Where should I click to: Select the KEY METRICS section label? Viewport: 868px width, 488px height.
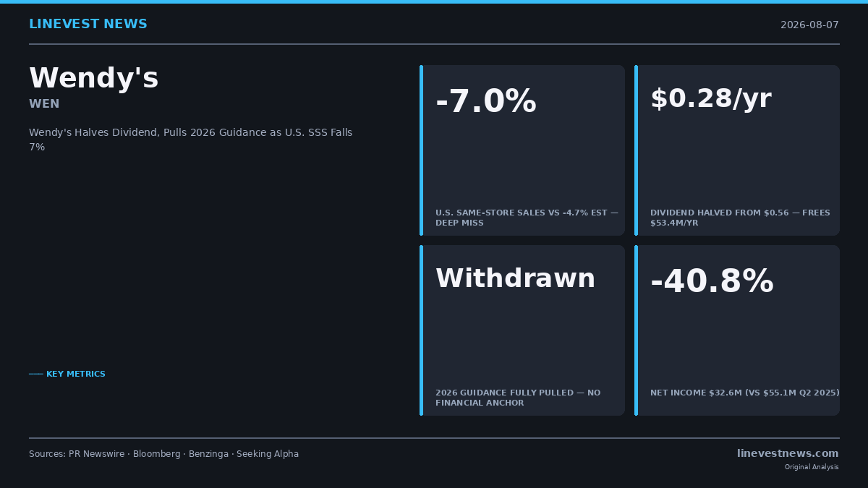[67, 374]
